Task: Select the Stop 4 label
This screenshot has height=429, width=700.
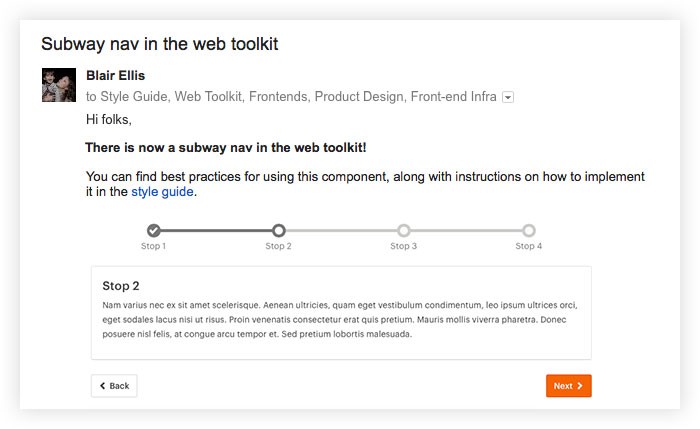Action: pos(529,246)
